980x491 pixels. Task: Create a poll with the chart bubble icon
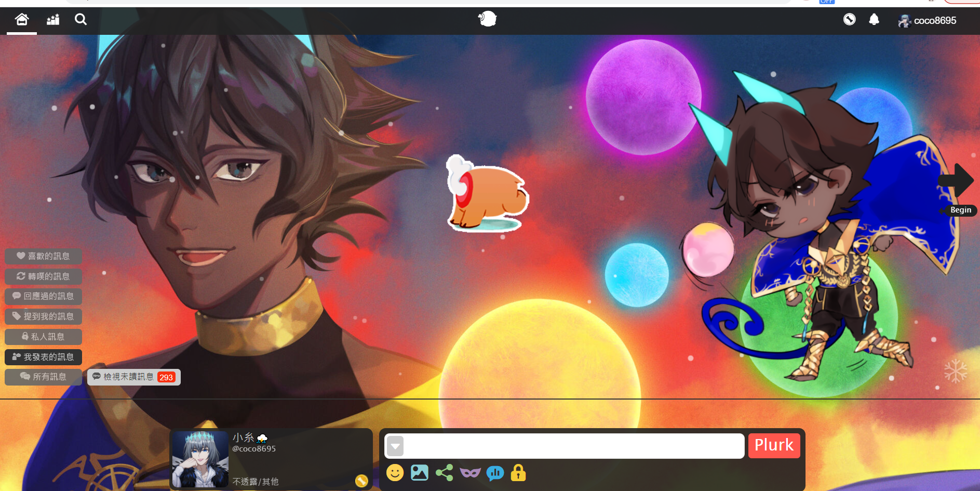click(x=495, y=473)
